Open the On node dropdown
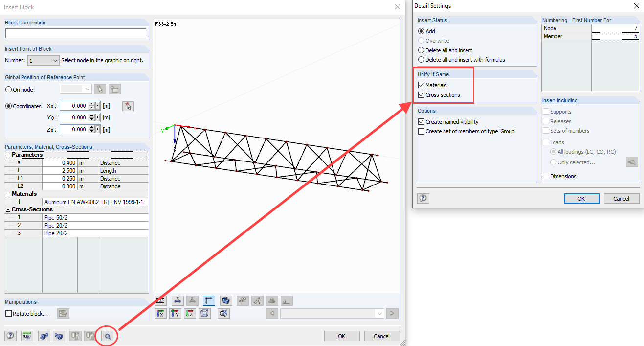The width and height of the screenshot is (644, 346). coord(88,89)
